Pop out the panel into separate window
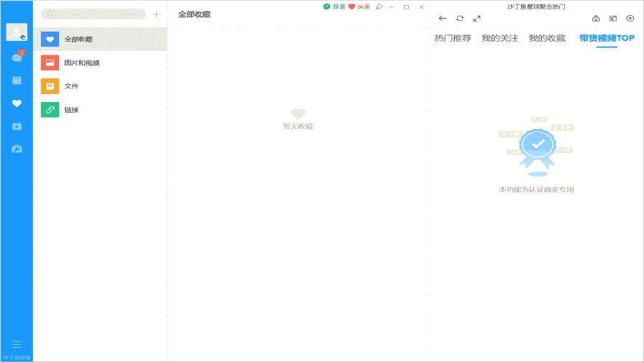644x362 pixels. [613, 19]
